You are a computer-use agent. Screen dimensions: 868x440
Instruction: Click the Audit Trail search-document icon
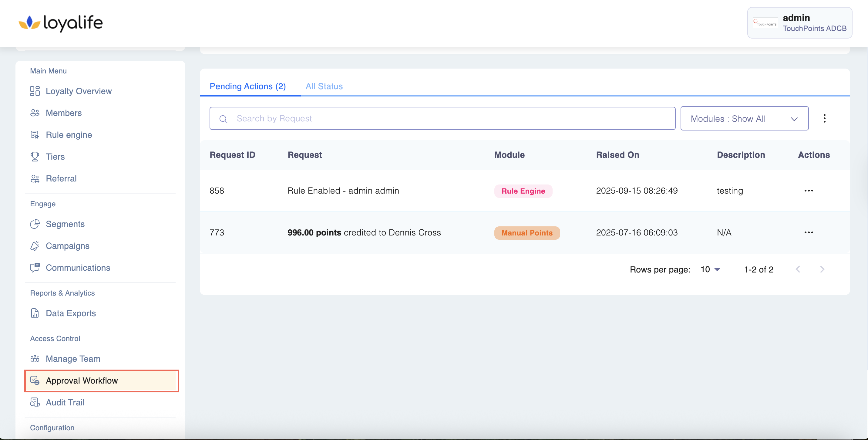click(35, 402)
